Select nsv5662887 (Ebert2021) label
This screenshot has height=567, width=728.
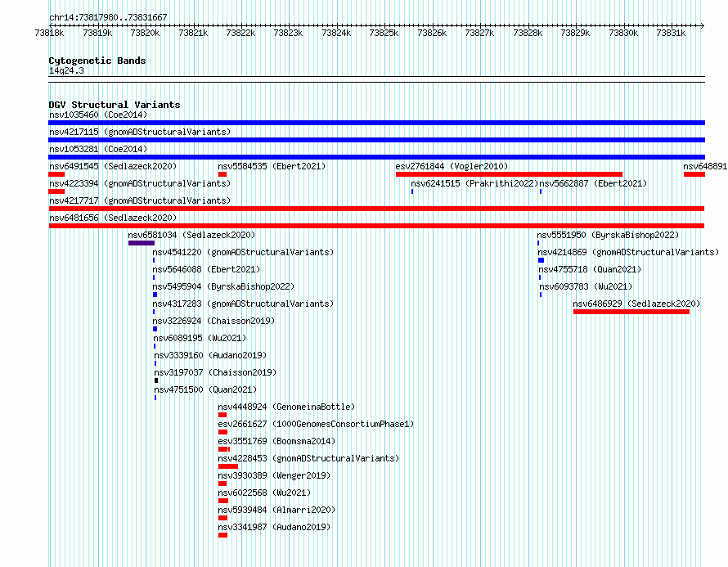point(593,183)
